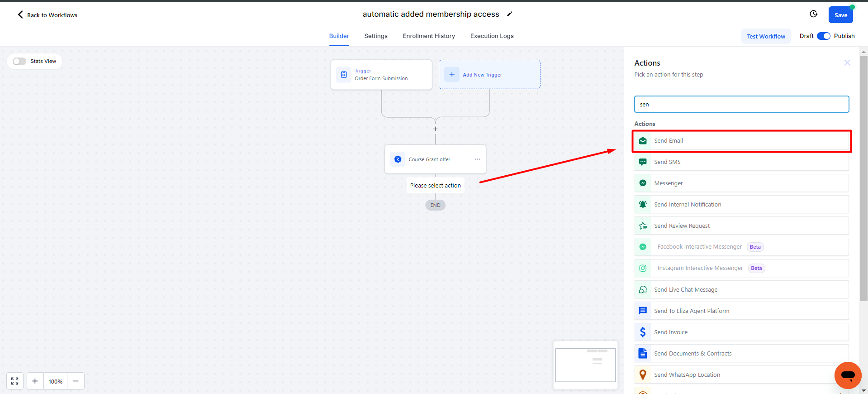
Task: Click the plus connector below the triggers
Action: (x=435, y=129)
